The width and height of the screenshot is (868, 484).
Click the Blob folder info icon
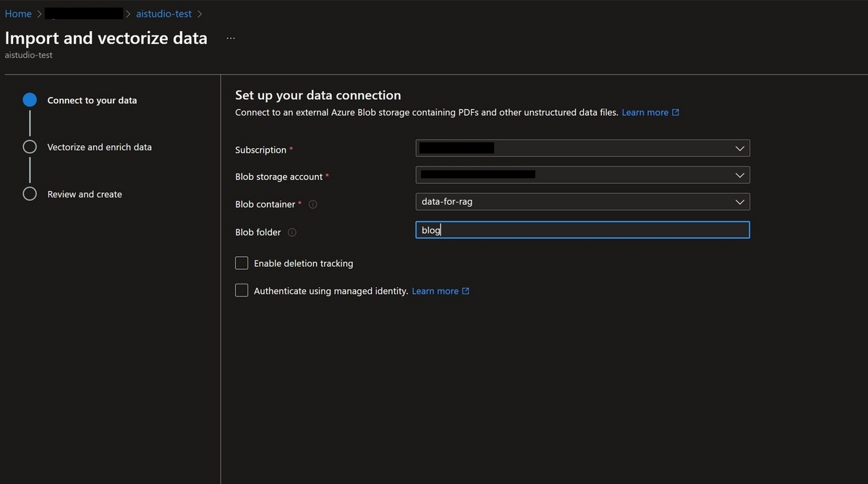[292, 232]
